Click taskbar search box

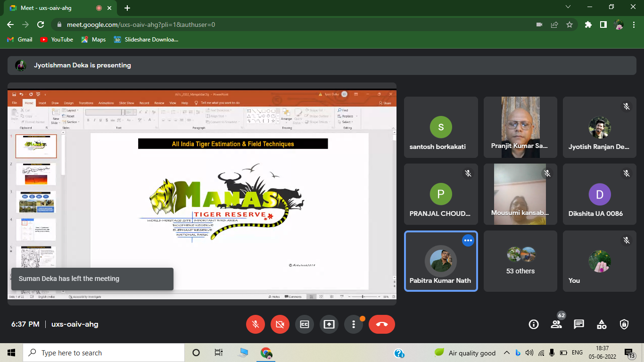point(104,353)
